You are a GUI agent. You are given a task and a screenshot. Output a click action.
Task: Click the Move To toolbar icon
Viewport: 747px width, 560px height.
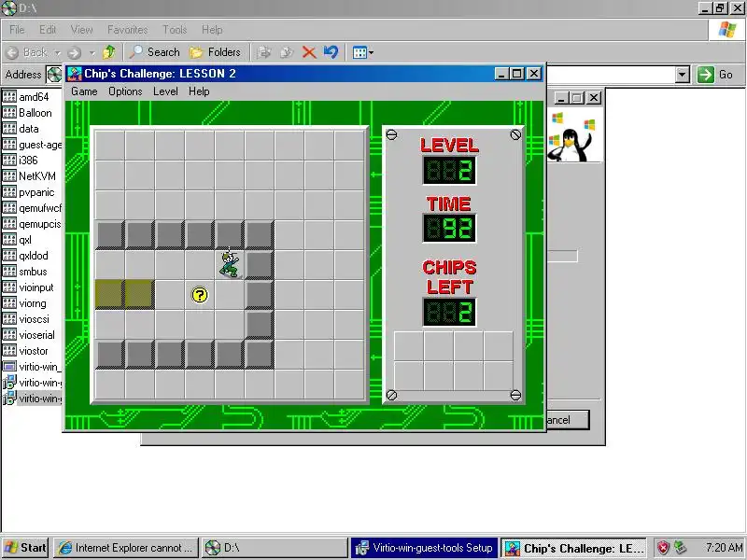(x=264, y=52)
